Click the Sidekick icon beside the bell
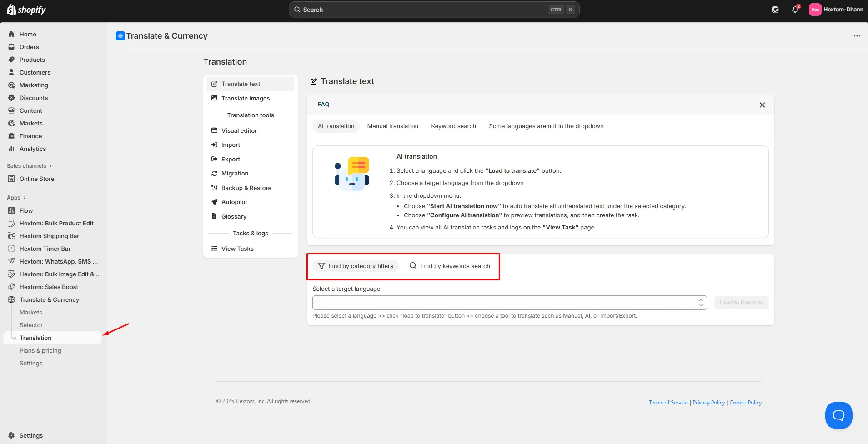 click(775, 10)
